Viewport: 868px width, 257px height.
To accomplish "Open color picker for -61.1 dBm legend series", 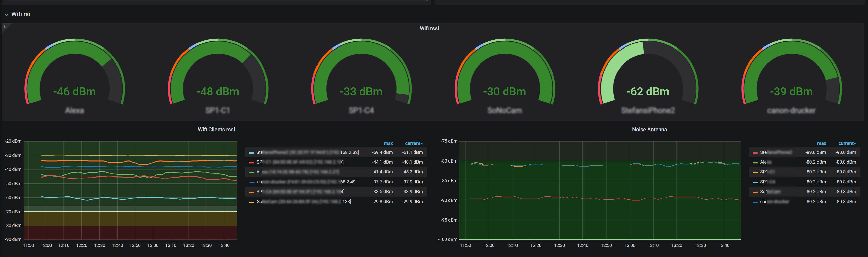I will point(251,153).
